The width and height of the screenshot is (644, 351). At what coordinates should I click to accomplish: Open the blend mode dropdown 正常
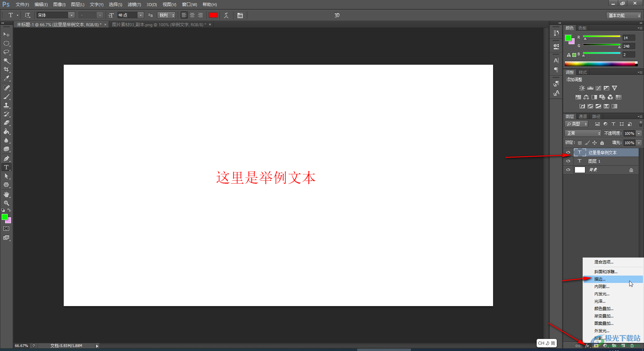click(583, 133)
